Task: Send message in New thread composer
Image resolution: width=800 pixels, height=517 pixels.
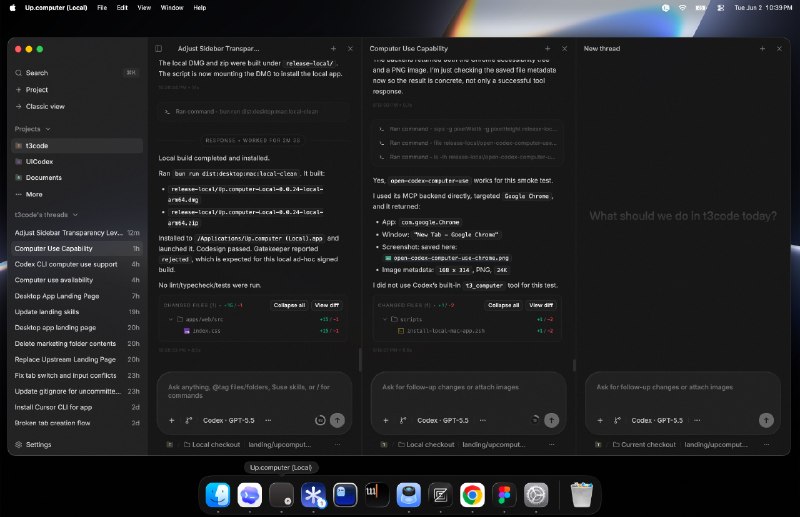Action: click(x=766, y=420)
